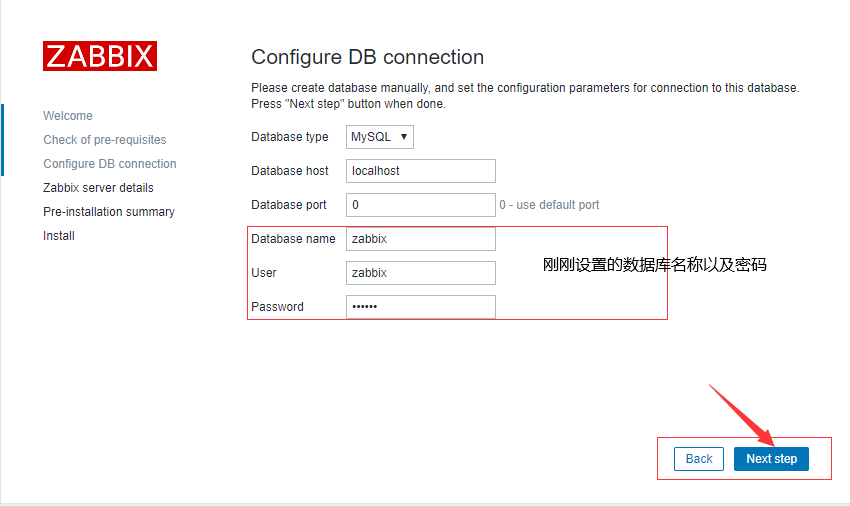This screenshot has width=850, height=506.
Task: Focus the Database host field
Action: coord(421,171)
